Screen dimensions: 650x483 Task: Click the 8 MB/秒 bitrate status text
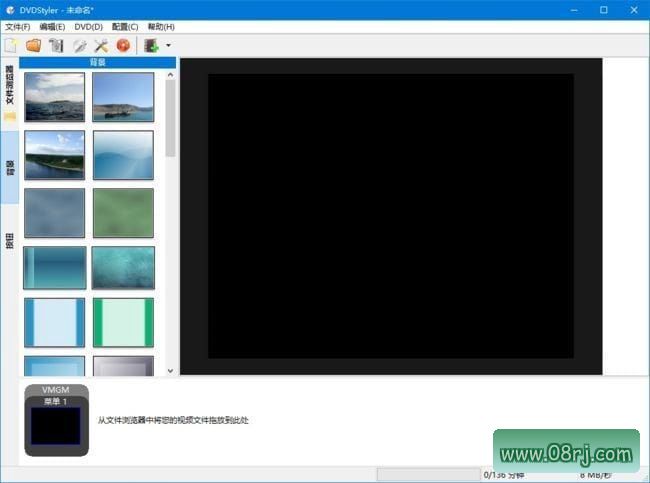595,475
